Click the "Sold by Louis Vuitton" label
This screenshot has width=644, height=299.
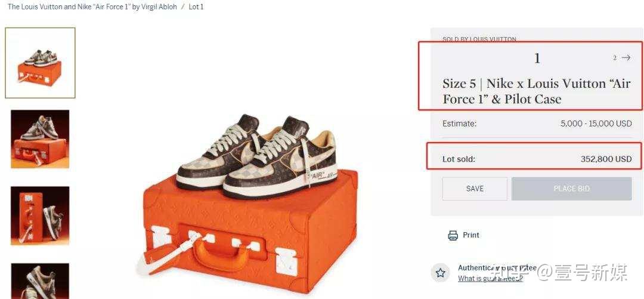(479, 39)
